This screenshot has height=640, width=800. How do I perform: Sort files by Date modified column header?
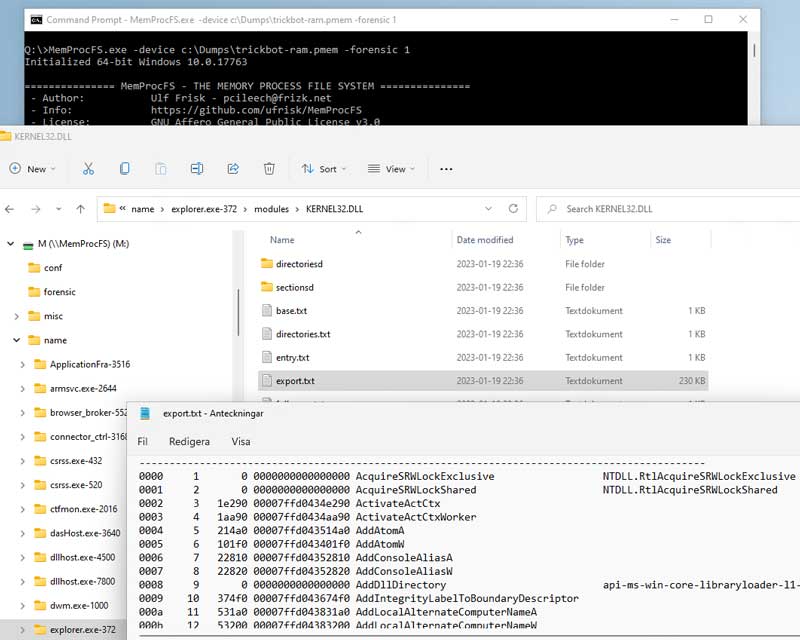point(485,240)
